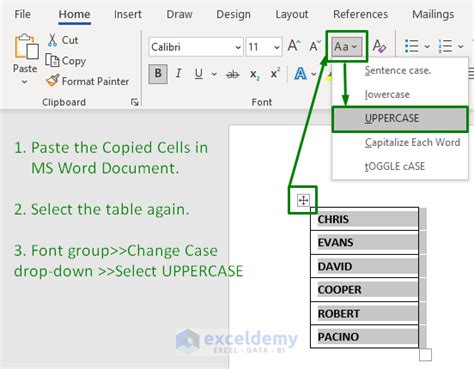Toggle Subscript formatting
This screenshot has height=369, width=474.
pyautogui.click(x=254, y=75)
